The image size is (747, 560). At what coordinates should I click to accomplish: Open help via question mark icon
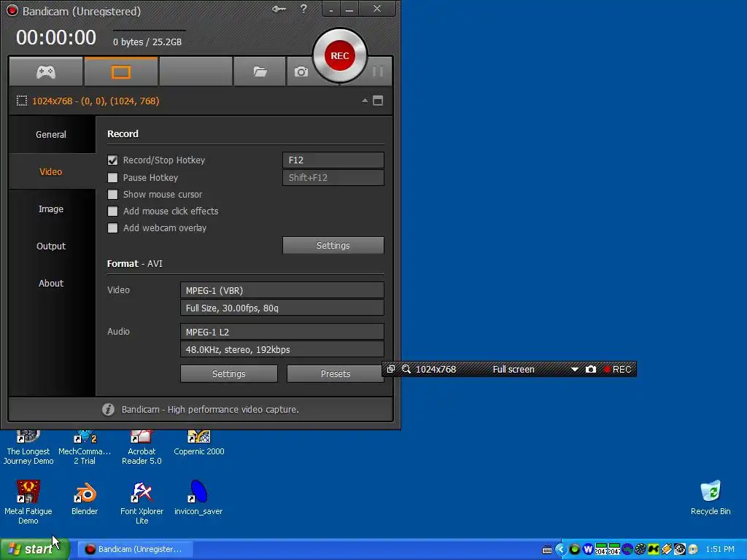pos(303,9)
